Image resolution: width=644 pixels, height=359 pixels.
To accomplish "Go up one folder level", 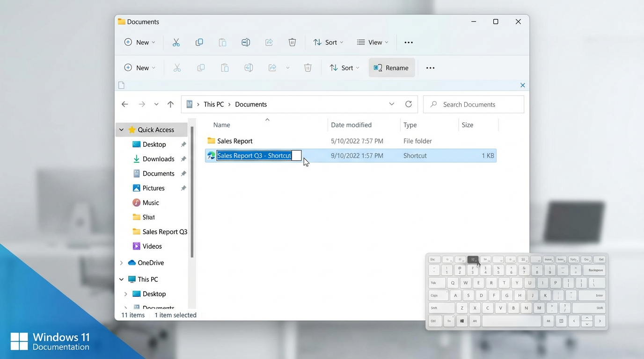I will (x=170, y=104).
